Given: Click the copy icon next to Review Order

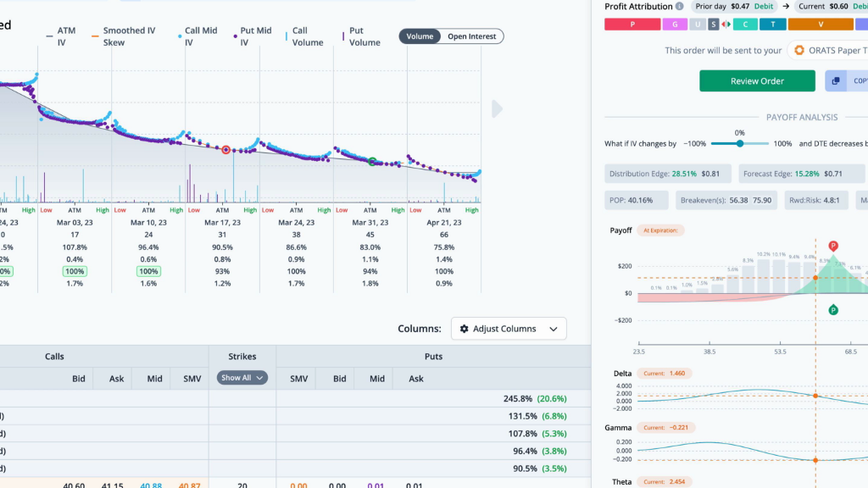Looking at the screenshot, I should [x=836, y=81].
